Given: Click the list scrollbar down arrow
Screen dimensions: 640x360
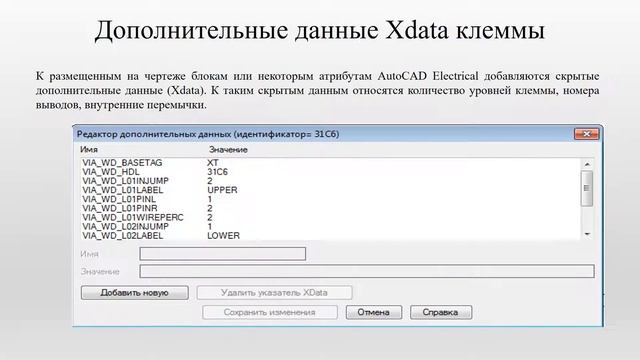Looking at the screenshot, I should 587,234.
